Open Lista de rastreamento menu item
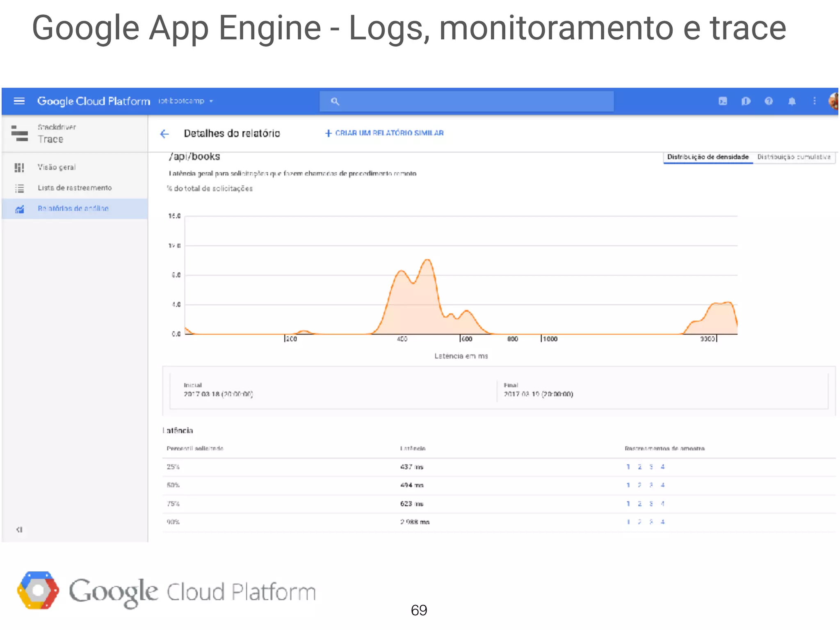 pos(75,188)
